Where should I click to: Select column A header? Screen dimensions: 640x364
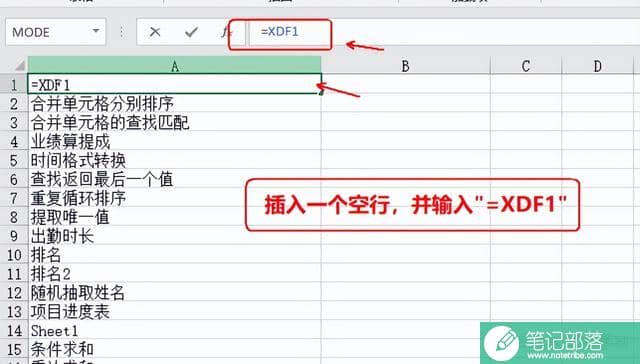pos(175,66)
